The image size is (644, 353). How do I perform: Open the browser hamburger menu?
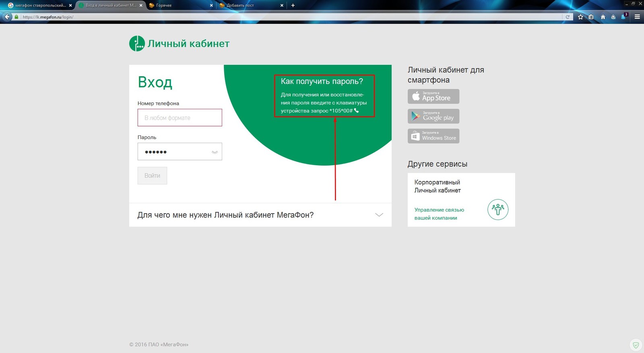coord(637,17)
